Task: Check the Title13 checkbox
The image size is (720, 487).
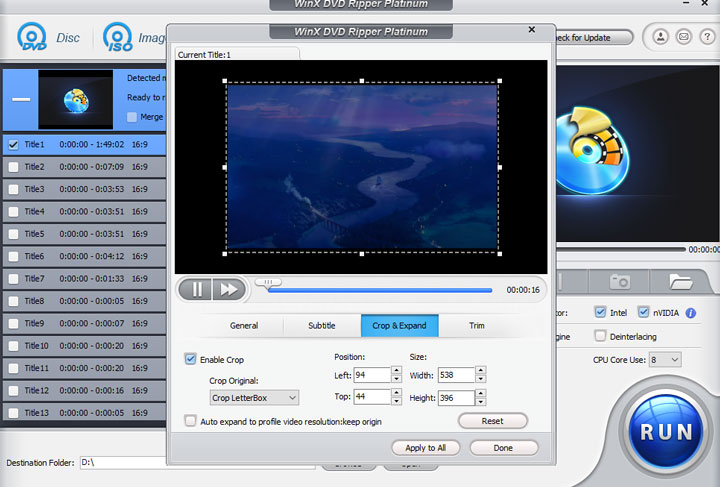Action: [x=13, y=413]
